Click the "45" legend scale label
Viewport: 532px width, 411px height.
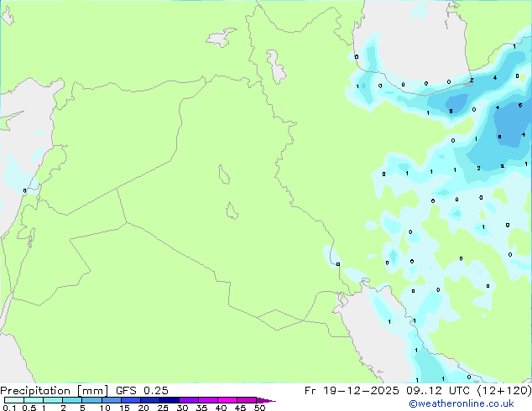240,408
